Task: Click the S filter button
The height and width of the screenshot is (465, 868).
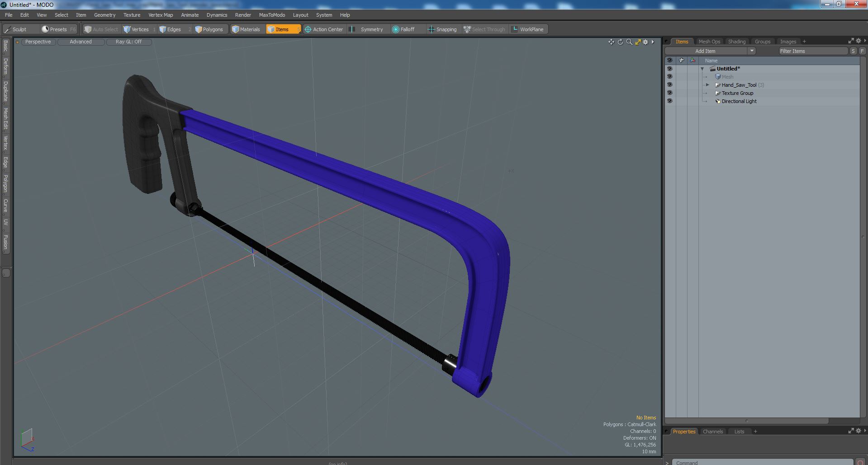Action: (853, 51)
